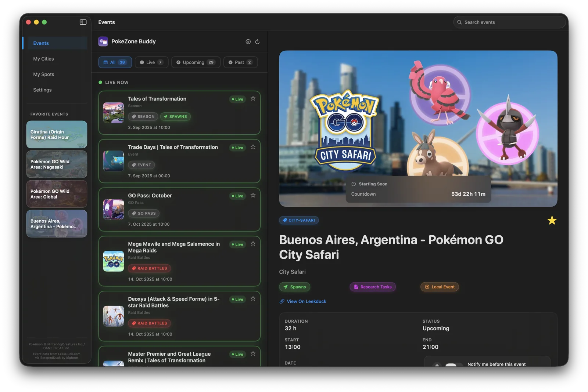
Task: Toggle the sidebar panel icon
Action: click(83, 22)
